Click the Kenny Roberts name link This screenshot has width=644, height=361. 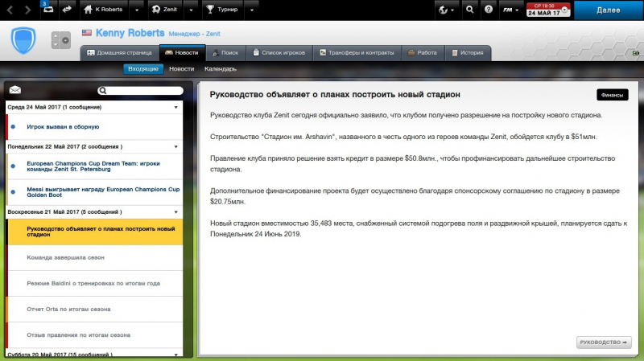(x=130, y=33)
